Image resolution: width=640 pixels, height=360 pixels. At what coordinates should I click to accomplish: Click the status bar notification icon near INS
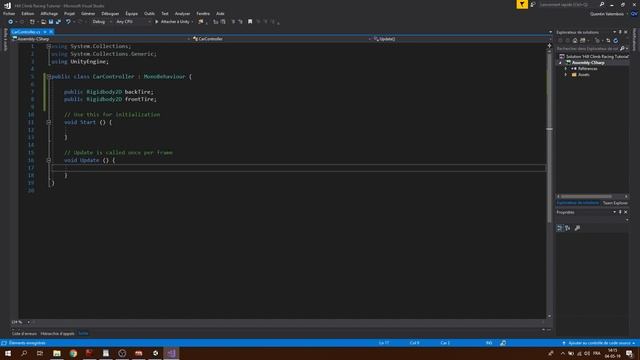pos(503,343)
